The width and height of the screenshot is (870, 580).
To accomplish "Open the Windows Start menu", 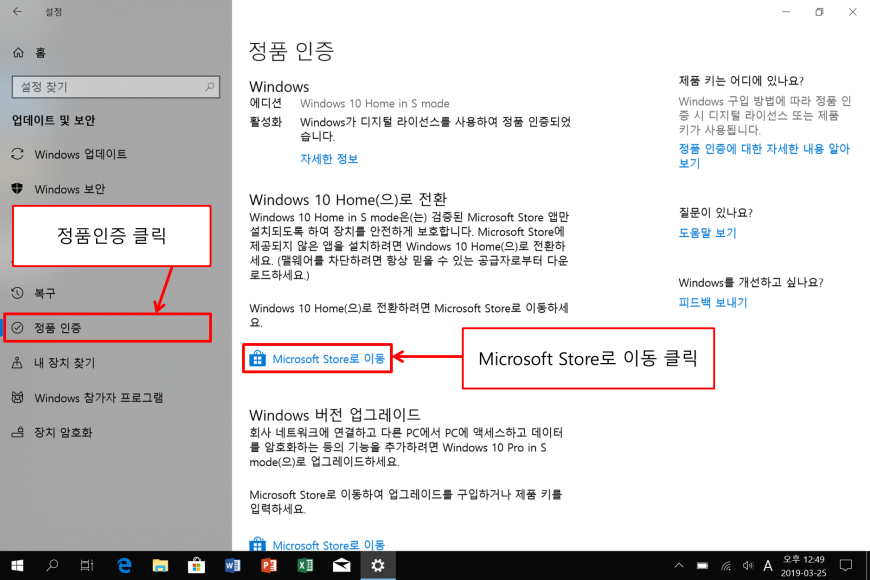I will point(17,566).
